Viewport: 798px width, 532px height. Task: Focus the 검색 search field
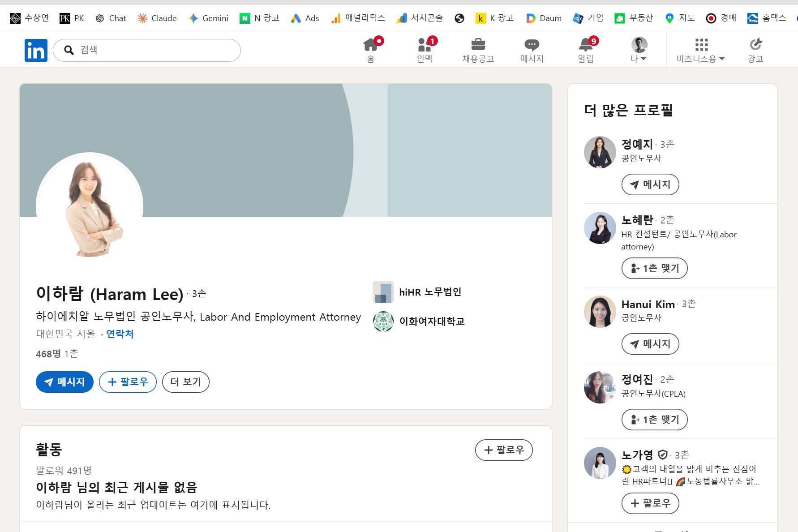(x=147, y=50)
